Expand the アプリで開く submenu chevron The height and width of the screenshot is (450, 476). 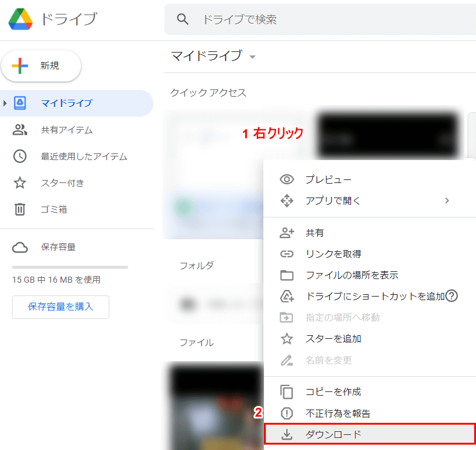[447, 201]
